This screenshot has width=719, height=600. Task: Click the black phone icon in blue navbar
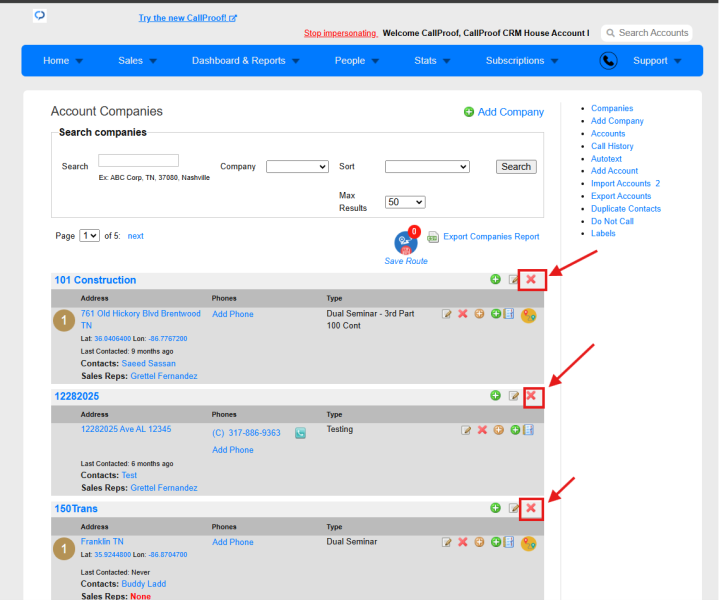(608, 61)
